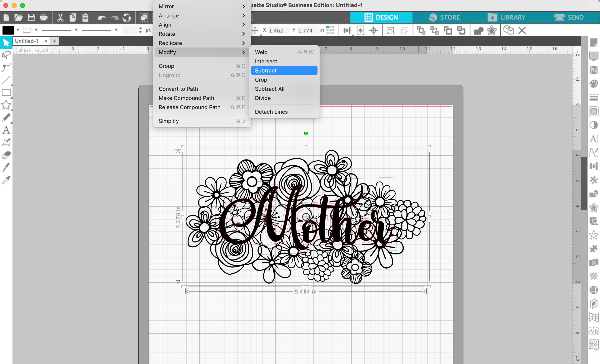The height and width of the screenshot is (364, 600).
Task: Select the Text tool in toolbar
Action: point(6,131)
